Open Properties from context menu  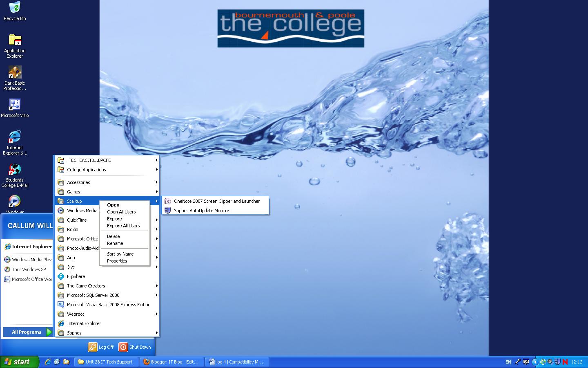coord(125,261)
